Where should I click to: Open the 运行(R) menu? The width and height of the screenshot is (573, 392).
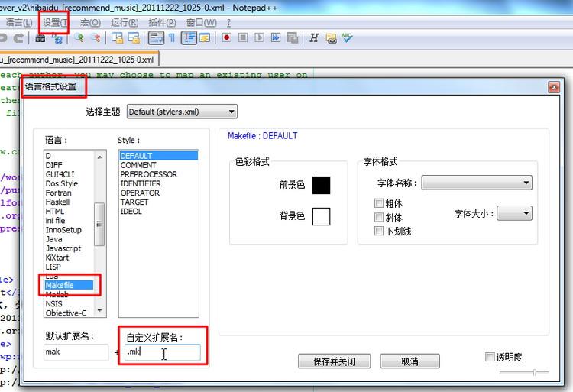pos(125,23)
